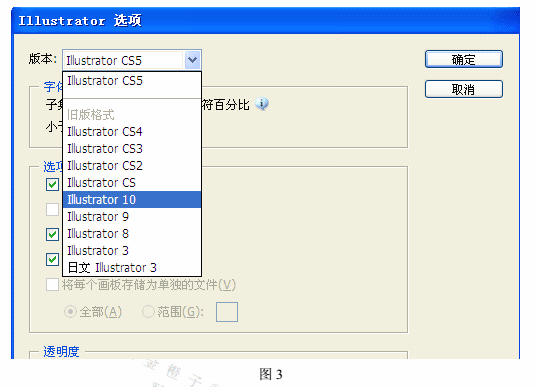Screen dimensions: 535x387
Task: Click the version combo box showing Illustrator CS5
Action: (132, 60)
